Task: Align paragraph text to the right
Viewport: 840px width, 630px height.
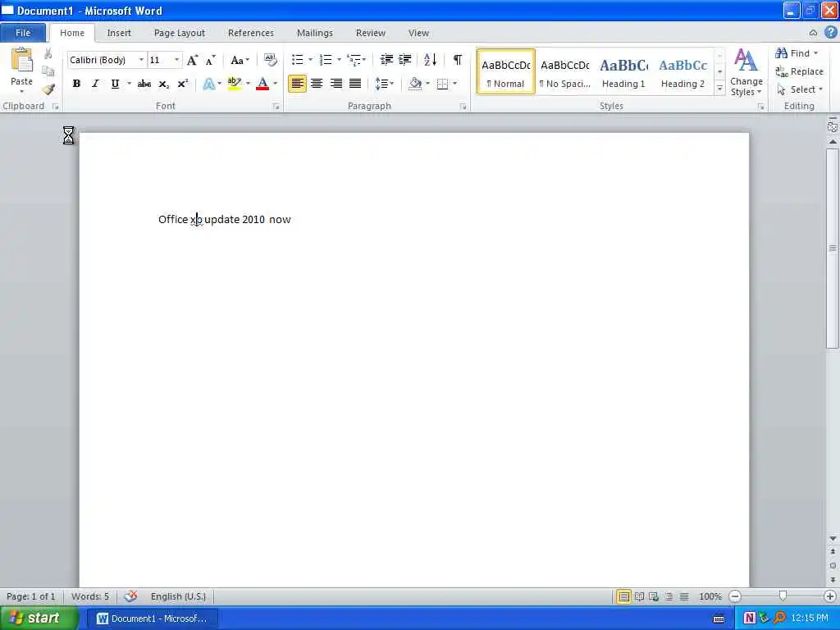Action: click(x=336, y=84)
